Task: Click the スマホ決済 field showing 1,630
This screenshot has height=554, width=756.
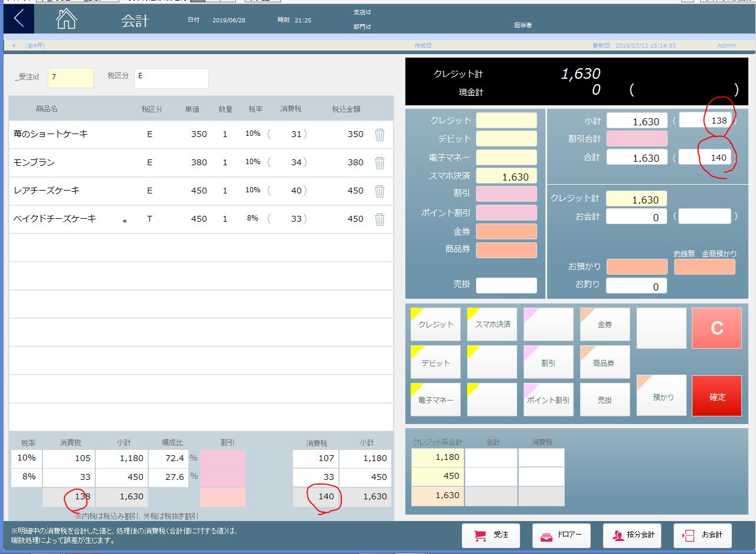Action: click(x=507, y=176)
